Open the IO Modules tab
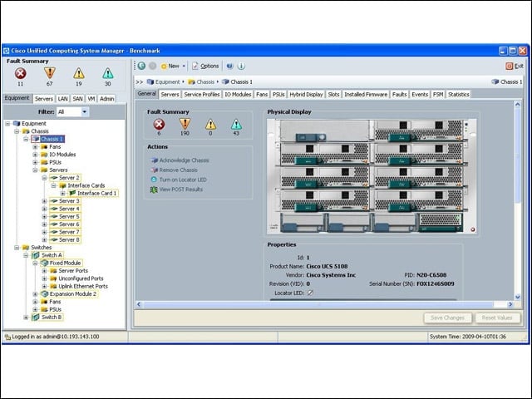This screenshot has height=399, width=532. (238, 94)
